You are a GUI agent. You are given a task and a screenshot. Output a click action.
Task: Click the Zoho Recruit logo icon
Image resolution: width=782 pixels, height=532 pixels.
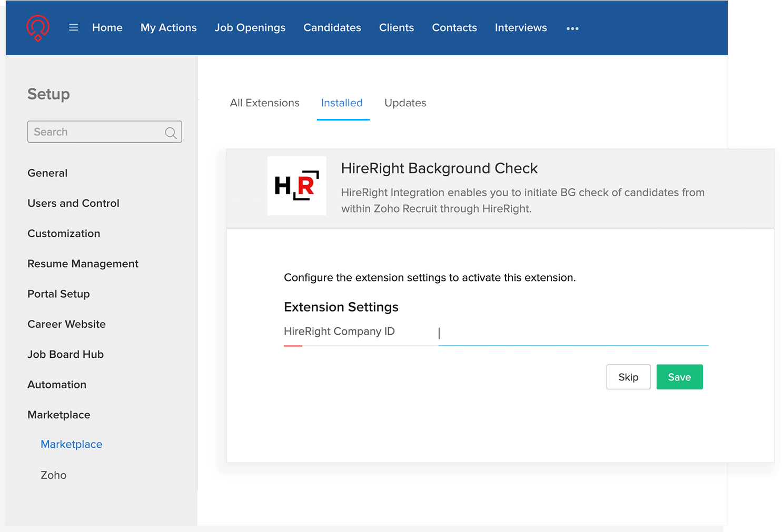point(38,28)
